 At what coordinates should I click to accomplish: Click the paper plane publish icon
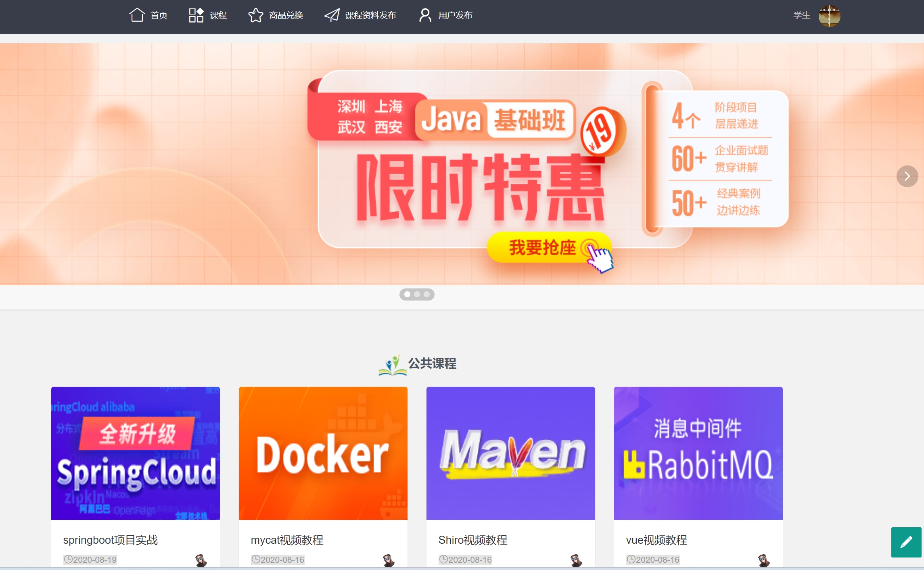tap(332, 15)
